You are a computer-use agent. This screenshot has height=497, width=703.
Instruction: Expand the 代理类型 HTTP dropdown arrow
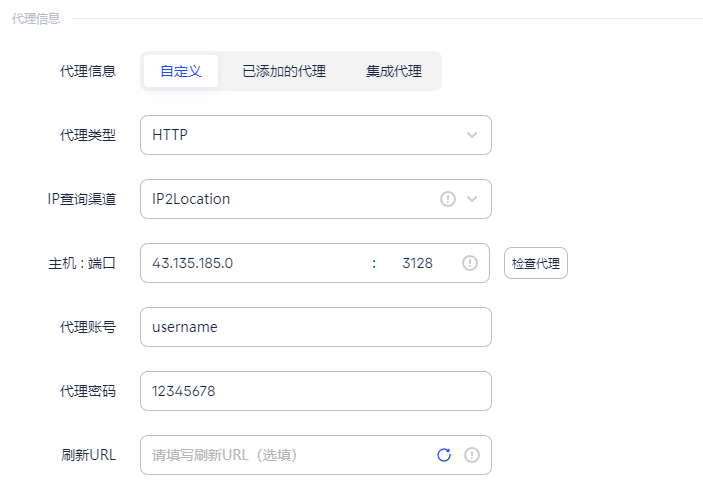point(472,135)
